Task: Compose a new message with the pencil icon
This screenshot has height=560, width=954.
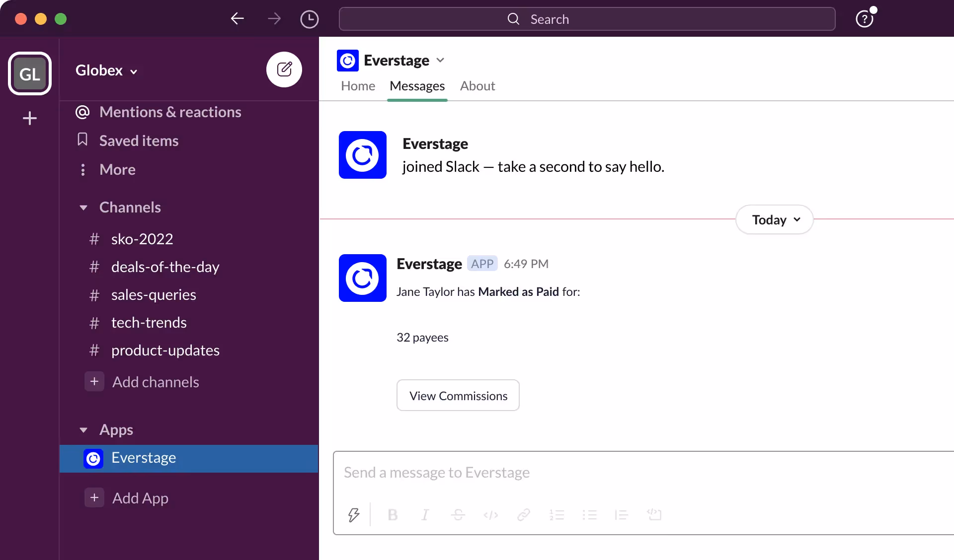Action: pyautogui.click(x=284, y=70)
